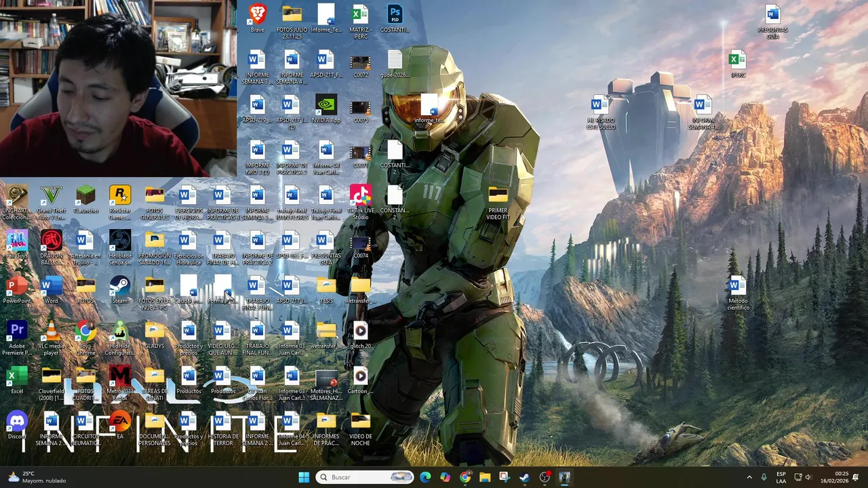Select the Cloverfield (2008) folder
This screenshot has height=488, width=868.
coord(51,383)
